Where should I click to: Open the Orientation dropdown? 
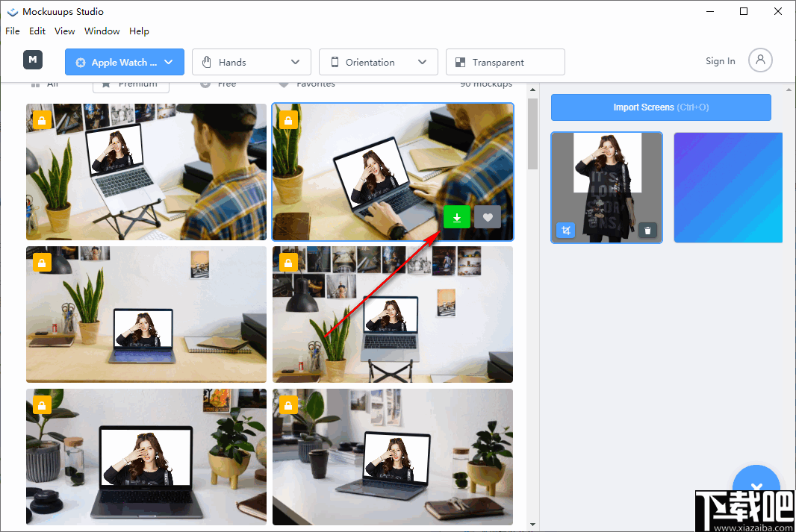point(378,62)
